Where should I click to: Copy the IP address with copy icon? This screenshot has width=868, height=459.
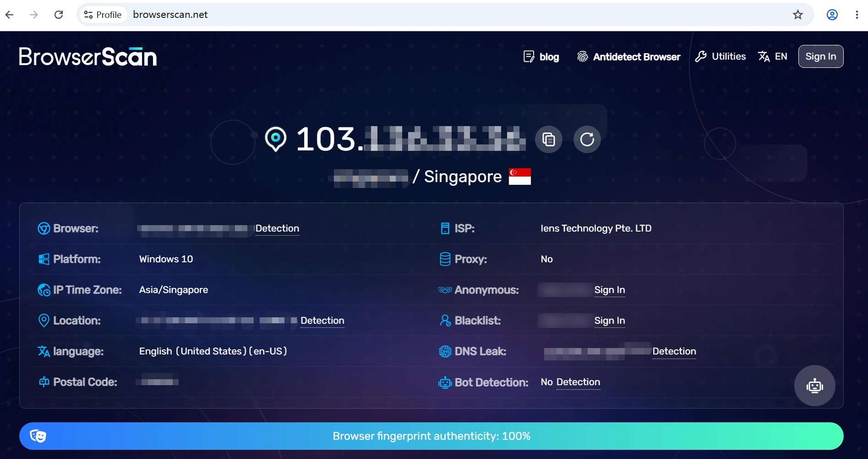pyautogui.click(x=549, y=139)
